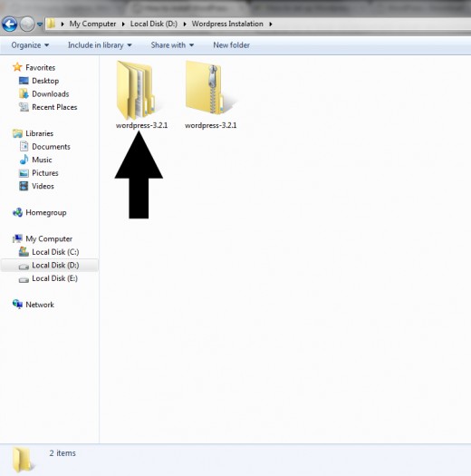Click the Documents library icon
The image size is (471, 476).
[x=24, y=146]
